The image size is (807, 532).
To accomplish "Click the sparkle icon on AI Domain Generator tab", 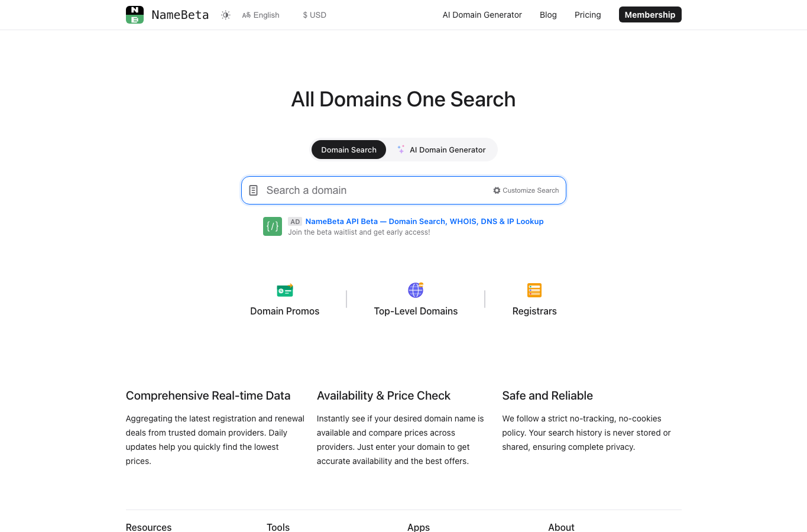I will [401, 150].
